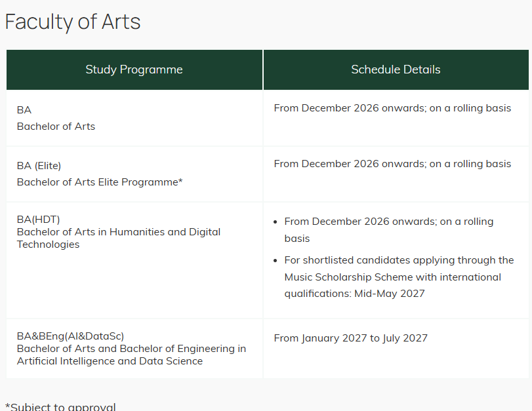Click the BA (Elite) row's rolling basis schedule
This screenshot has width=532, height=411.
[392, 163]
